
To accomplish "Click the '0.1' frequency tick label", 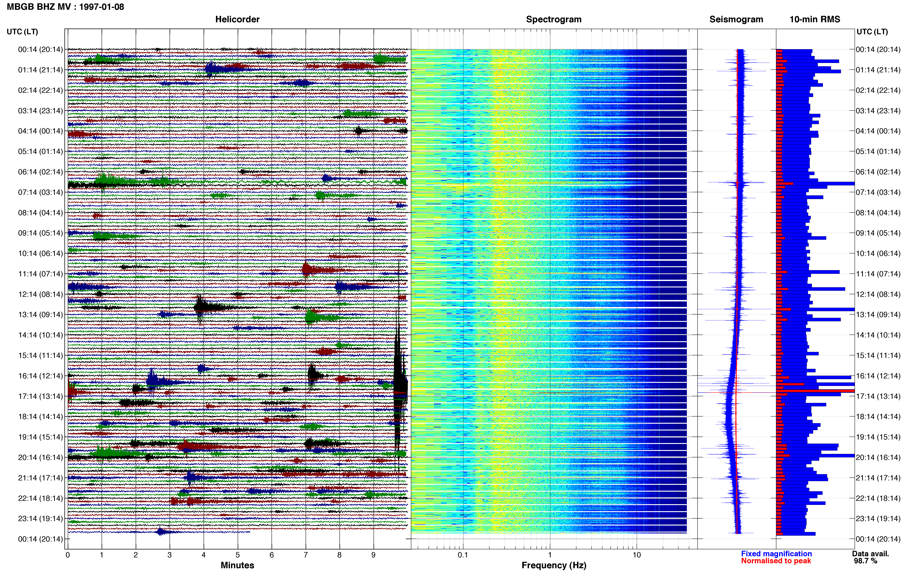I will pyautogui.click(x=463, y=555).
